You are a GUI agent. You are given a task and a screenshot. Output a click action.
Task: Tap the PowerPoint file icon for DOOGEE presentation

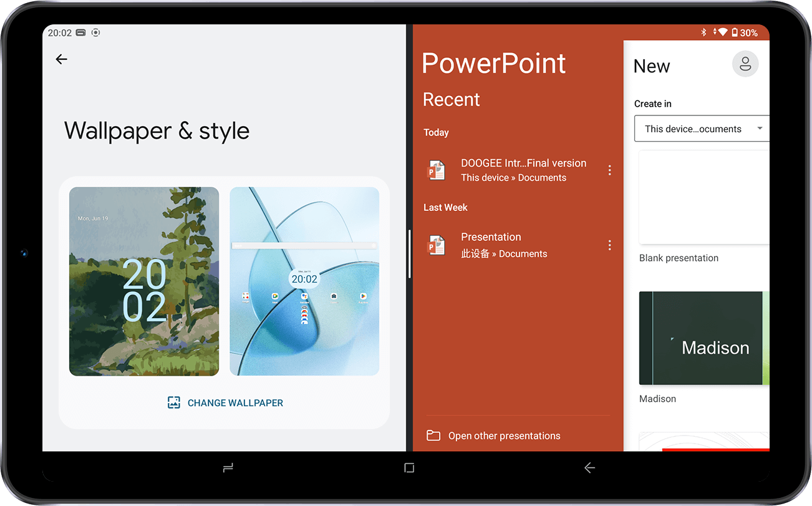[x=436, y=170]
